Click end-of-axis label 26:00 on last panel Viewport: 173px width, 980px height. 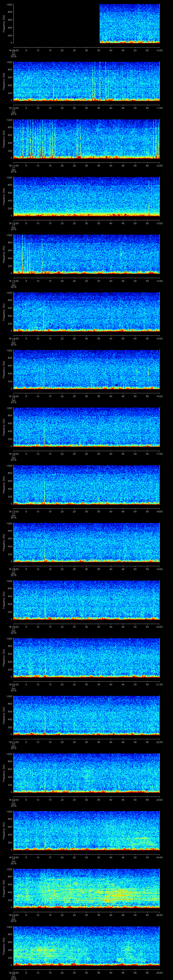160,972
